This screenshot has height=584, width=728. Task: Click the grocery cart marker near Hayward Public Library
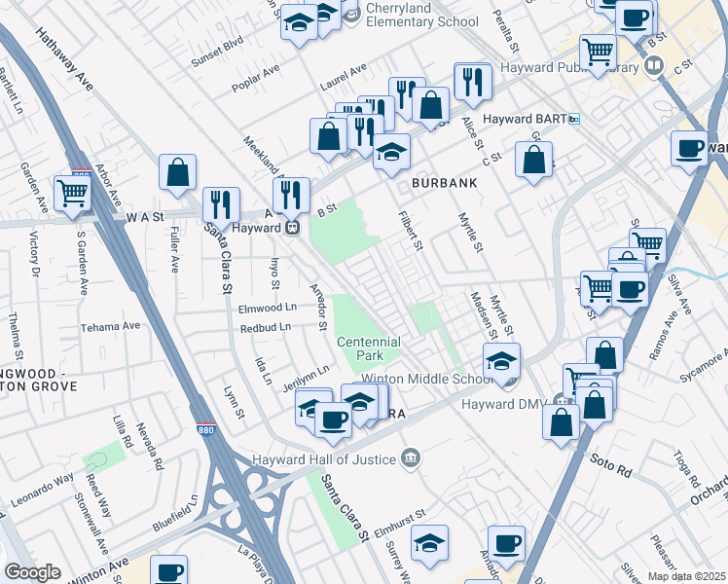[599, 54]
